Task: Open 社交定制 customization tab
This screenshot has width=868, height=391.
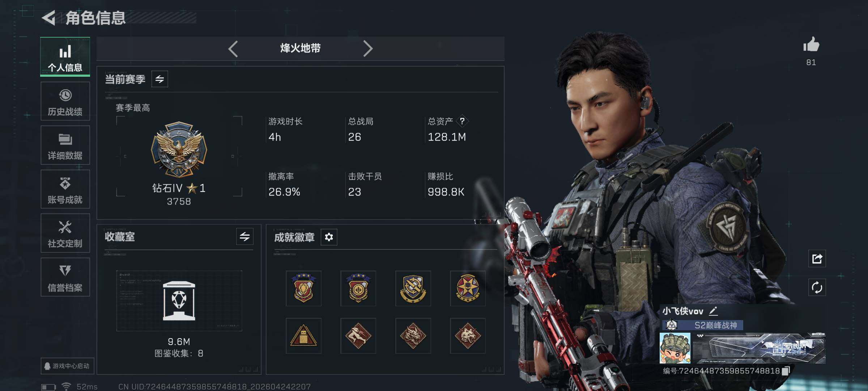Action: click(65, 233)
